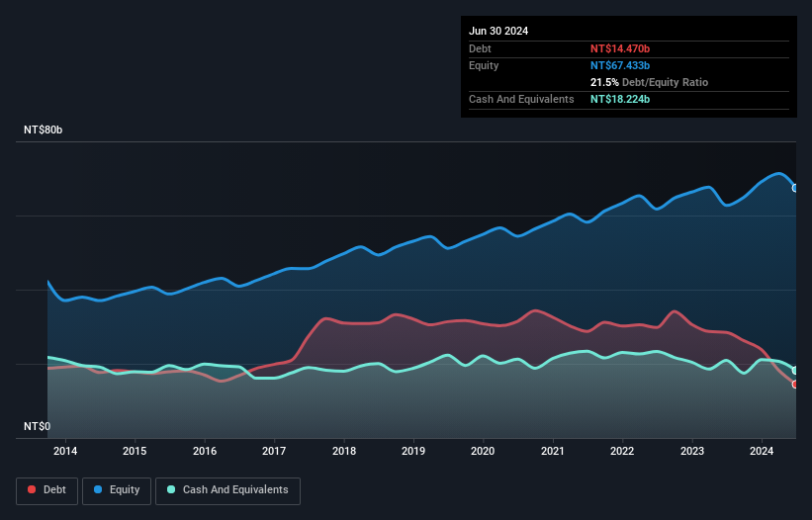The image size is (812, 520).
Task: Click the 2017 x-axis label
Action: pyautogui.click(x=274, y=451)
